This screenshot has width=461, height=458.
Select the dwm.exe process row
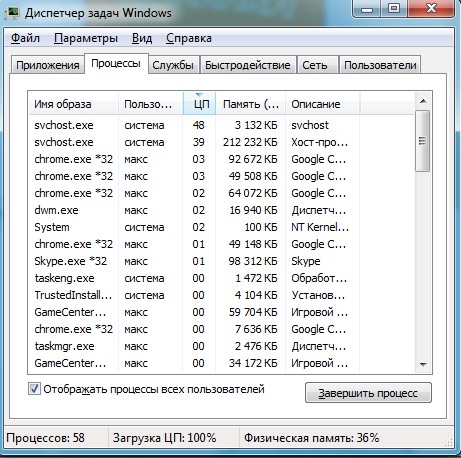tap(221, 210)
